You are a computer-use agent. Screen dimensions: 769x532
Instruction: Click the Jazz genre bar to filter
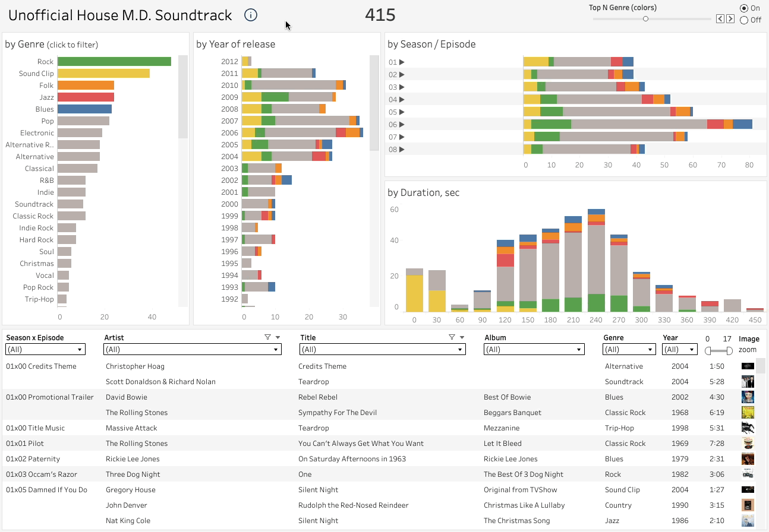[x=86, y=97]
